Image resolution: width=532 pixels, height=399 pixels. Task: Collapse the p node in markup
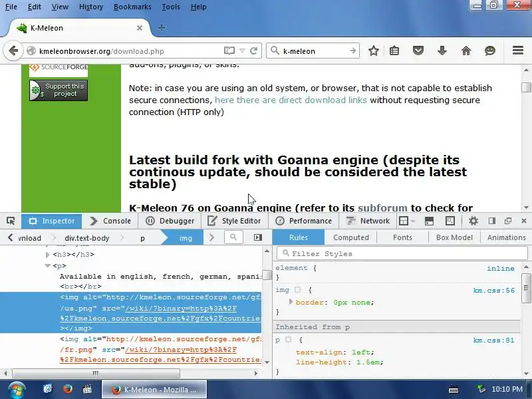point(47,265)
